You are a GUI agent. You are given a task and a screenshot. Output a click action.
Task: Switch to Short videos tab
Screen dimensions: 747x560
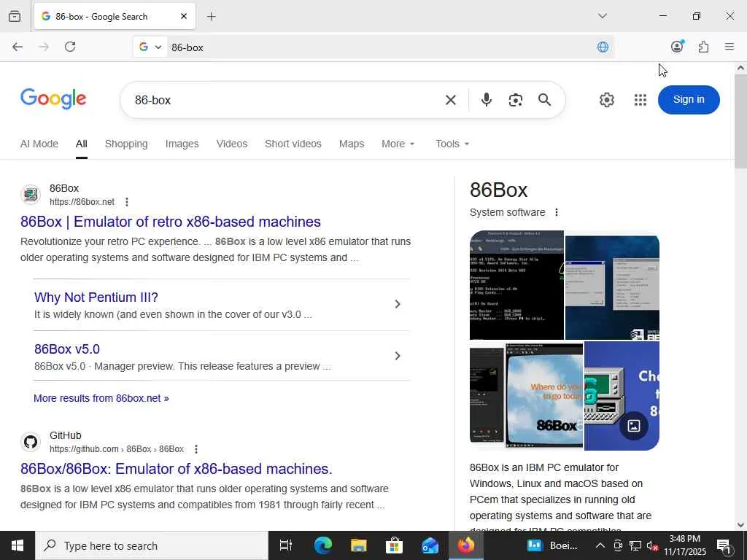coord(293,144)
